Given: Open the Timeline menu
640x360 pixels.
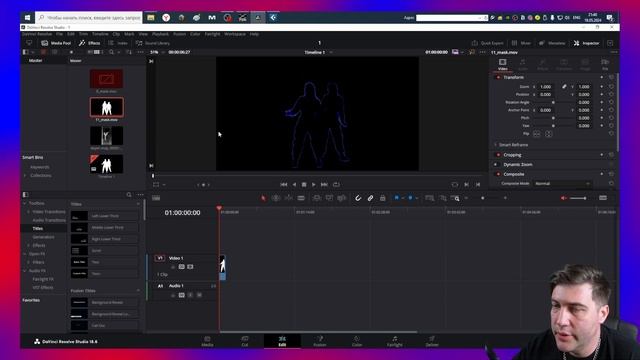Looking at the screenshot, I should (100, 34).
